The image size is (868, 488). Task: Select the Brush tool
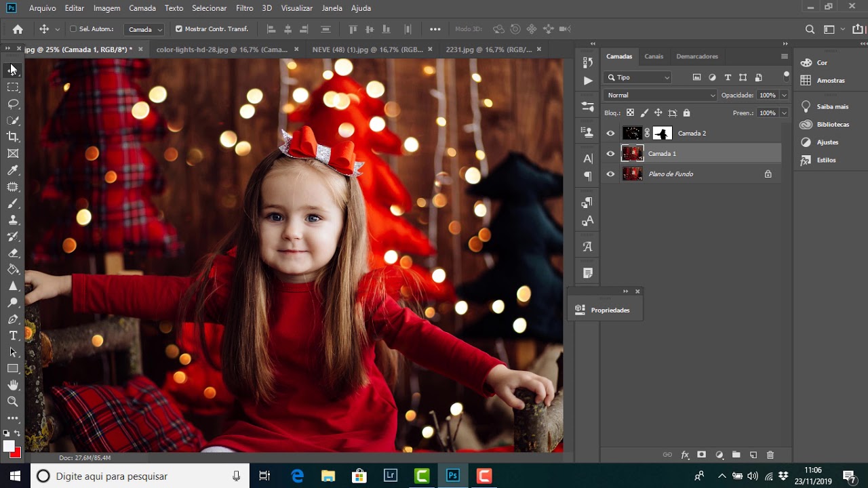click(x=13, y=203)
